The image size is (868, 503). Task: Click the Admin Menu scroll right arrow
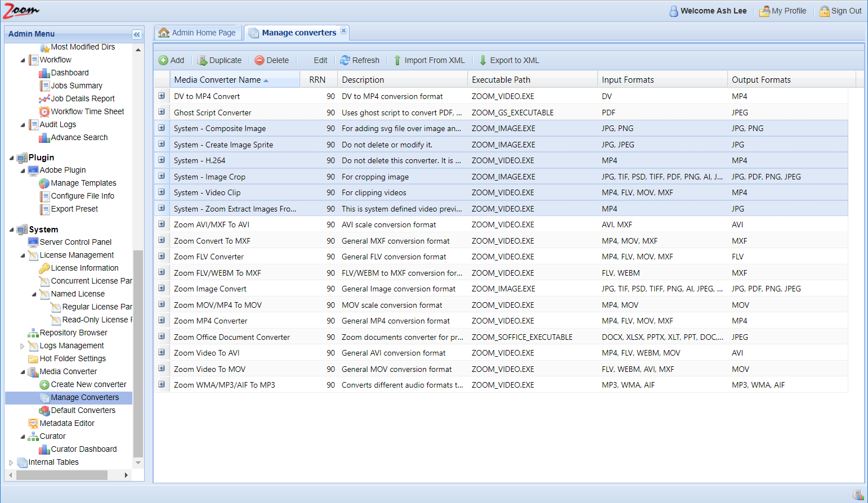(126, 475)
